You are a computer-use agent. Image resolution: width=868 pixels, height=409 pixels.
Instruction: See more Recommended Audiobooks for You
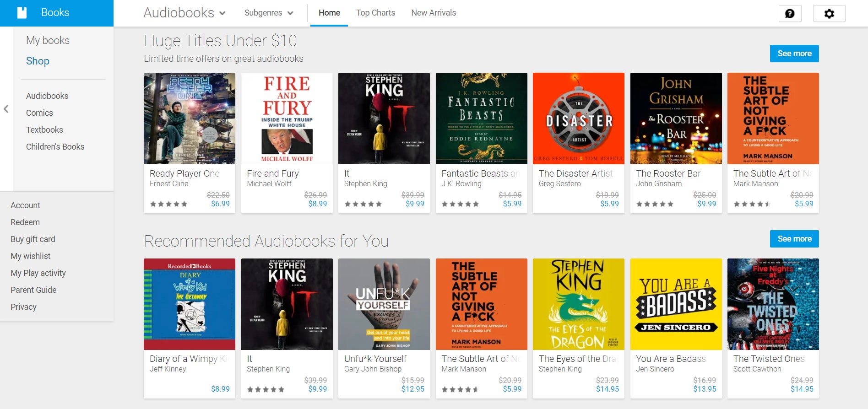point(794,239)
